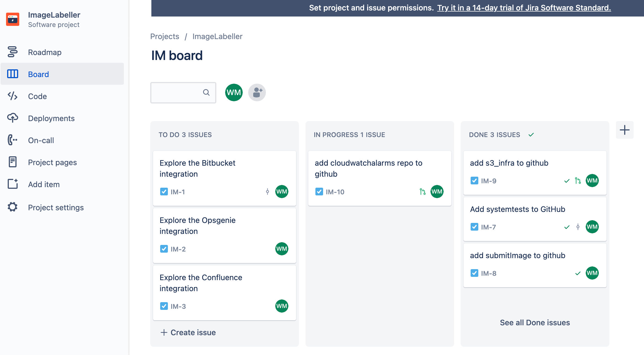644x355 pixels.
Task: Click the Project settings gear icon
Action: tap(12, 207)
